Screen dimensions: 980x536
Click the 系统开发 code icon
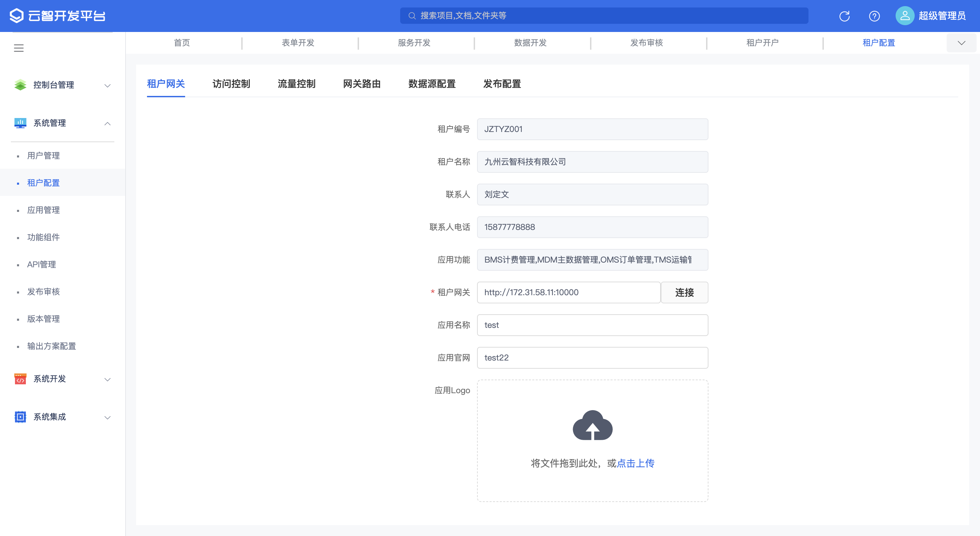(20, 379)
